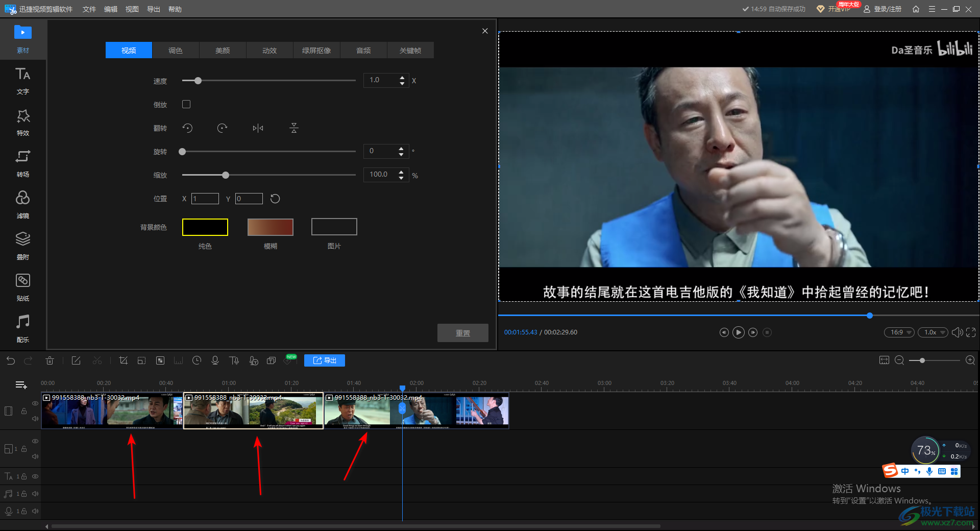This screenshot has height=531, width=980.
Task: Toggle lock on picture-in-picture track
Action: [x=23, y=449]
